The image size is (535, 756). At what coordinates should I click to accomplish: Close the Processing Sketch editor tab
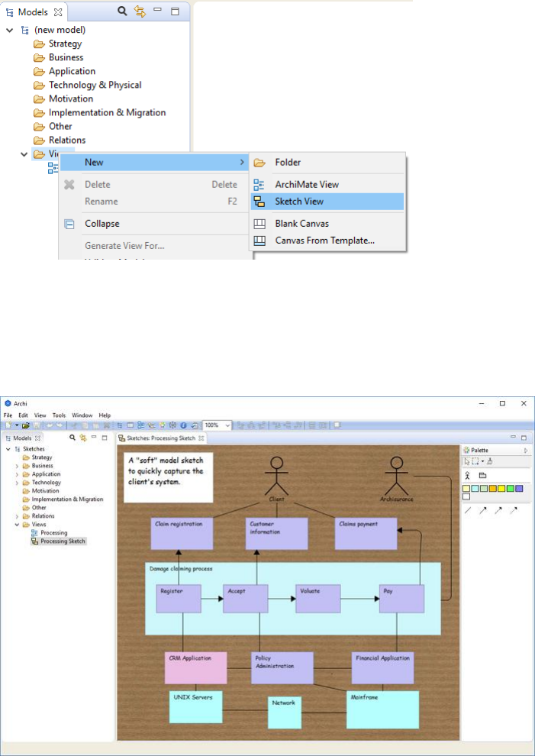pyautogui.click(x=201, y=438)
